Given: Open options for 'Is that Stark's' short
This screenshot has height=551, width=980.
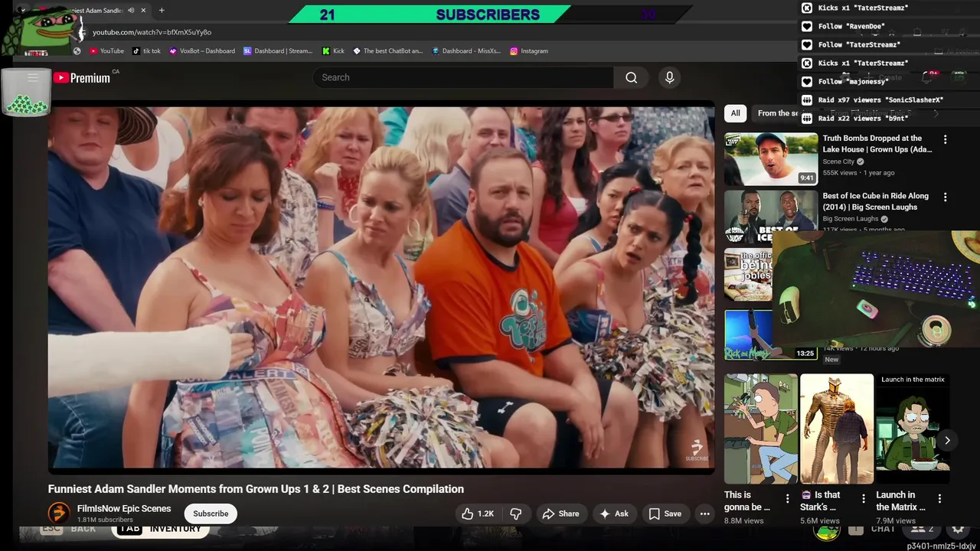Looking at the screenshot, I should (x=864, y=498).
